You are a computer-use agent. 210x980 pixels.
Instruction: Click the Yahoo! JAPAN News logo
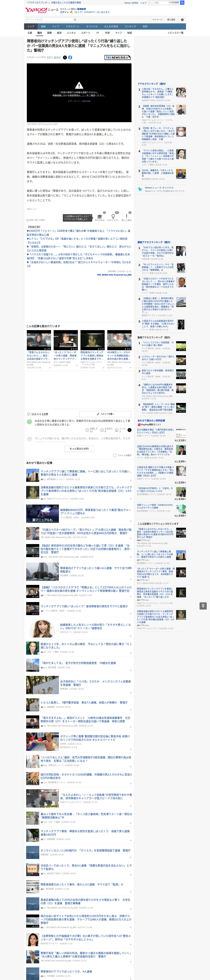[42, 10]
